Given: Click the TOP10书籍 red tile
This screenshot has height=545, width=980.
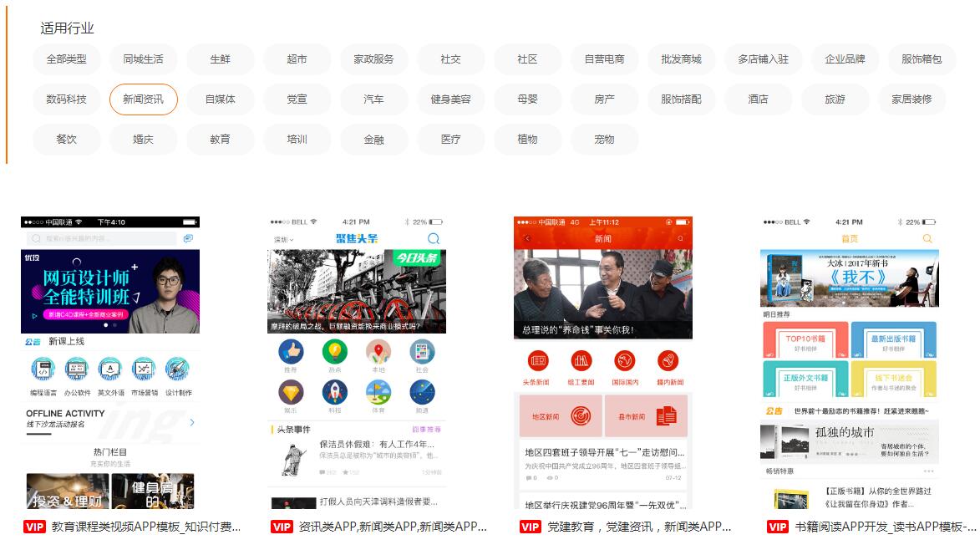Looking at the screenshot, I should point(805,341).
